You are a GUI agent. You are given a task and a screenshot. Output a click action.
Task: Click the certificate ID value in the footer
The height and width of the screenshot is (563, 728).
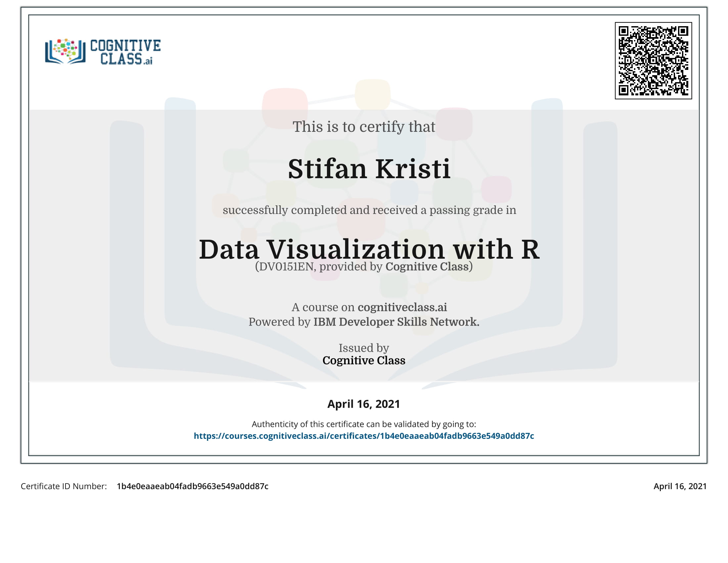(192, 486)
